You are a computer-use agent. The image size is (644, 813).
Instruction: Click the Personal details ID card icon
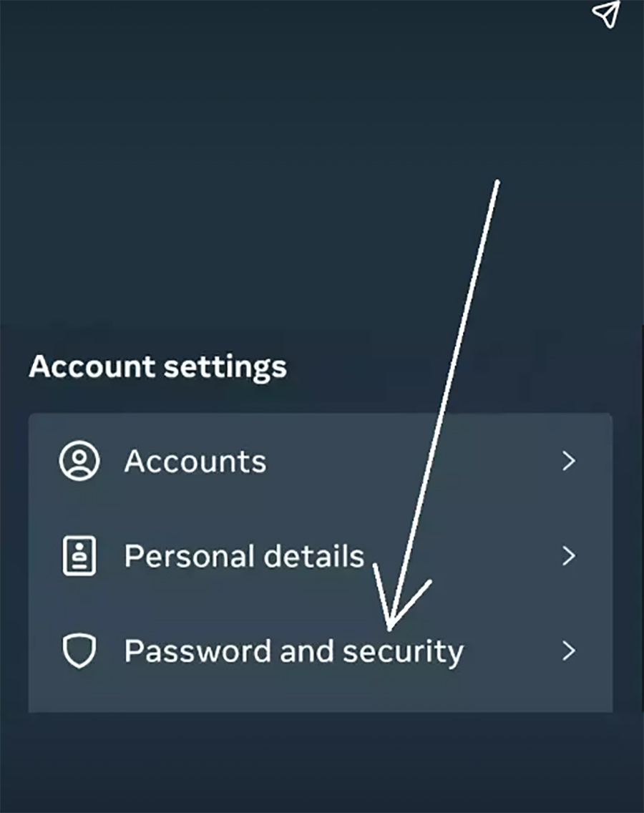pos(79,556)
